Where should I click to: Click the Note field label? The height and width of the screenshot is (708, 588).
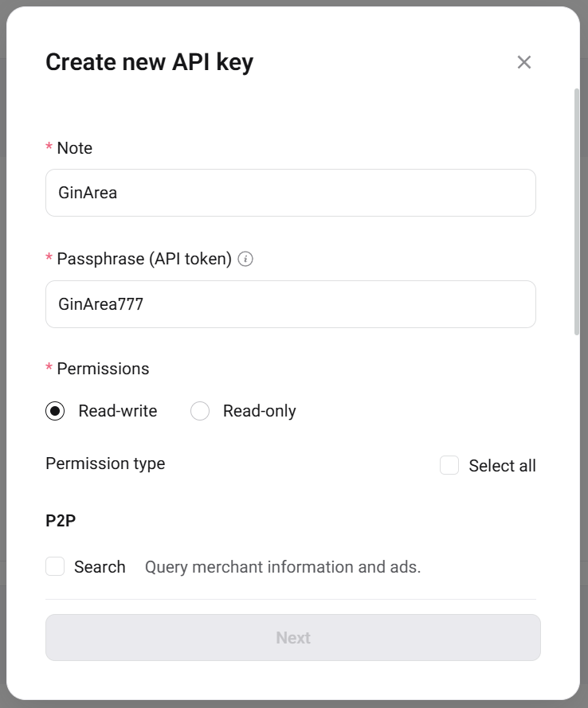[75, 148]
